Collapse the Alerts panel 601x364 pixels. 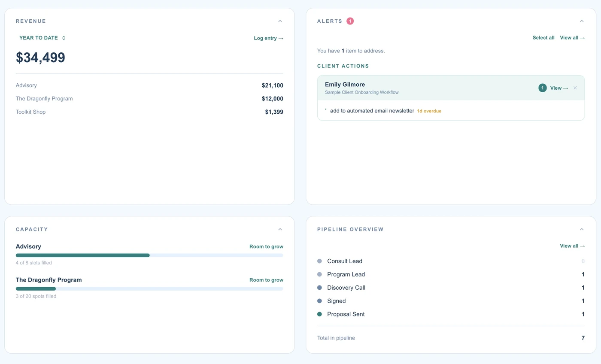(582, 21)
